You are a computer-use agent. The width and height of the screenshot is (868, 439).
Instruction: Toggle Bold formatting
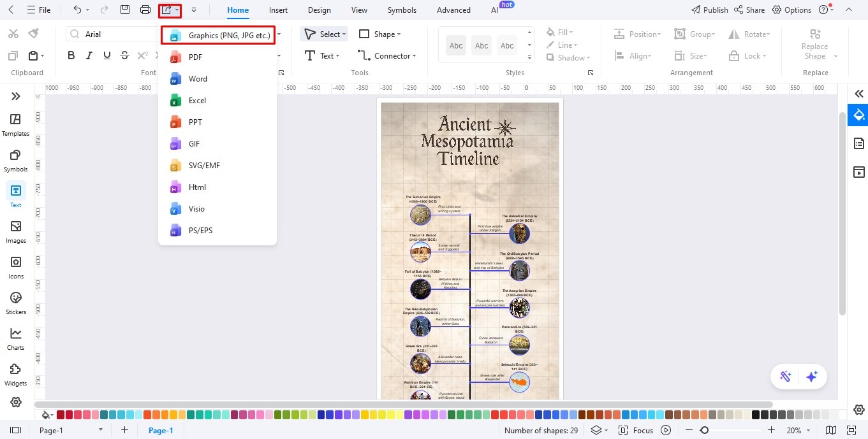(x=71, y=55)
